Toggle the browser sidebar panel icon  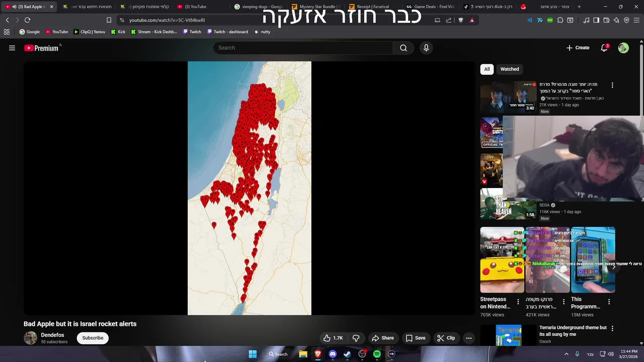[x=596, y=20]
